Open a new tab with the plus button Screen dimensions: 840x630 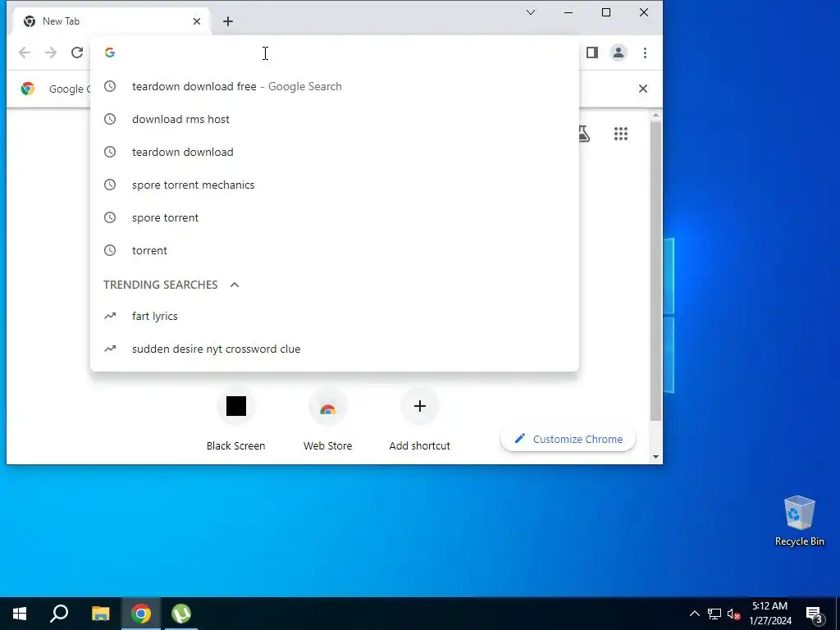click(228, 21)
